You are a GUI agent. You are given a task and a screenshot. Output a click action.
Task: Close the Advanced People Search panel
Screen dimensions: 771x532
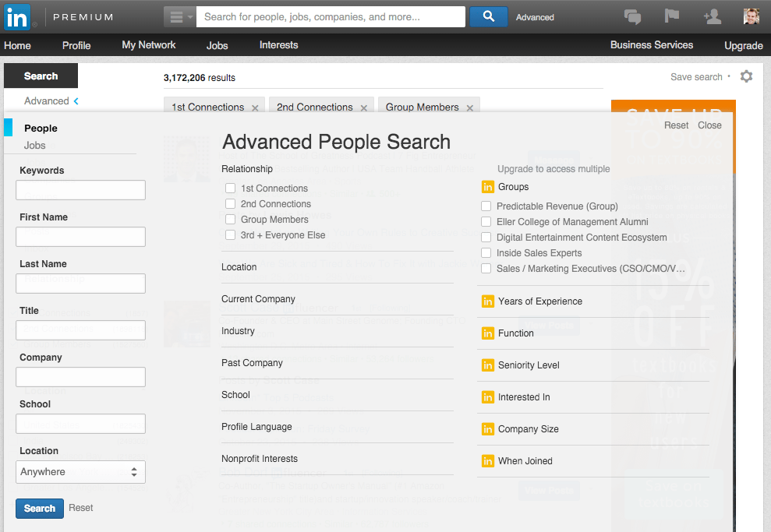click(709, 125)
